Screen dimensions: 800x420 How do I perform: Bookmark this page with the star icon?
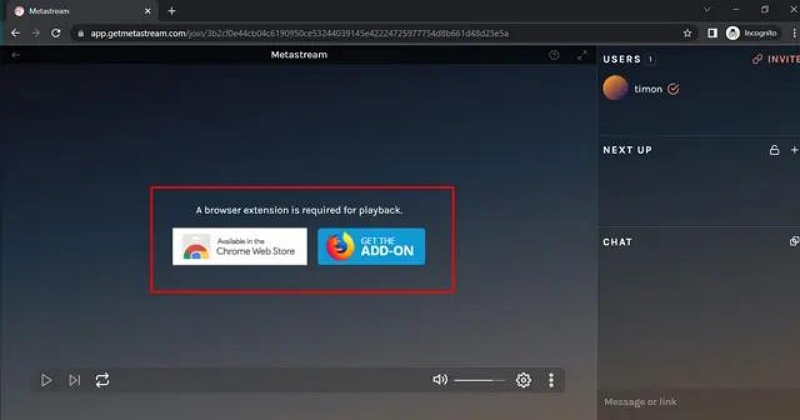click(x=687, y=33)
